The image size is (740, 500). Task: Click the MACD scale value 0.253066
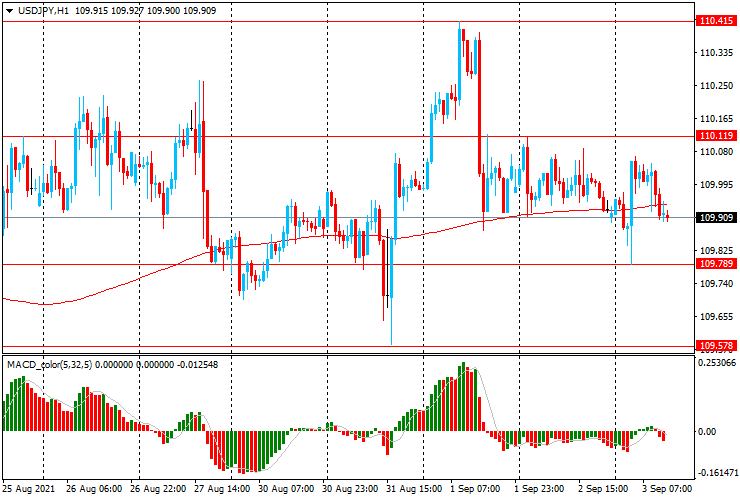(717, 363)
